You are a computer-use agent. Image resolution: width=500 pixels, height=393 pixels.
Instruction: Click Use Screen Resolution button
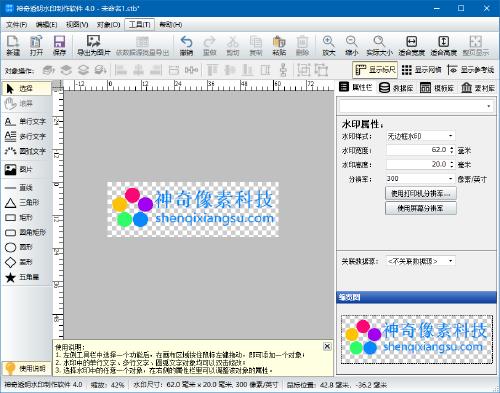421,208
